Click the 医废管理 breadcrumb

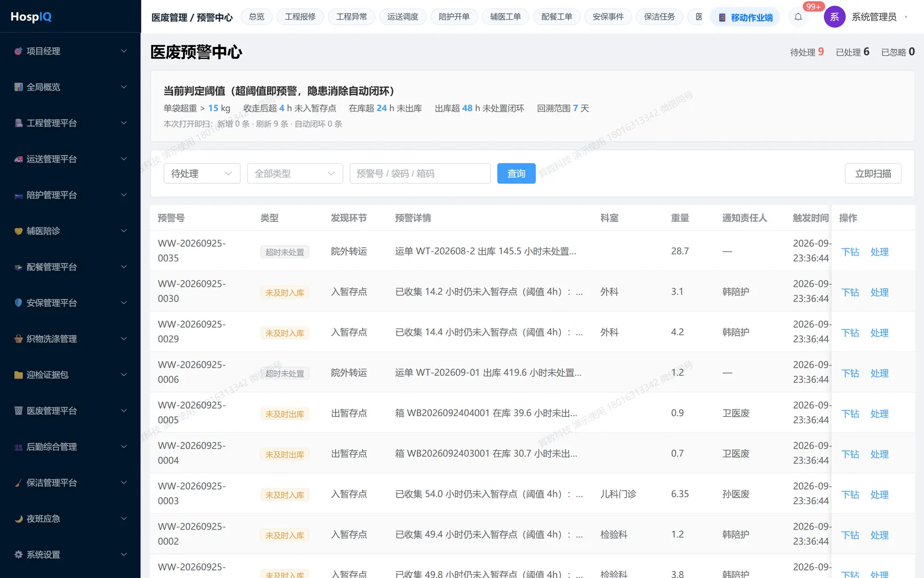(169, 17)
